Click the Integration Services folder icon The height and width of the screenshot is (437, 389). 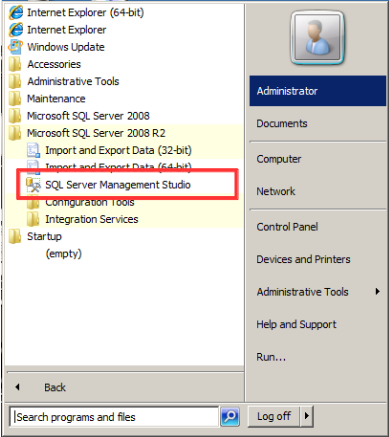[33, 219]
